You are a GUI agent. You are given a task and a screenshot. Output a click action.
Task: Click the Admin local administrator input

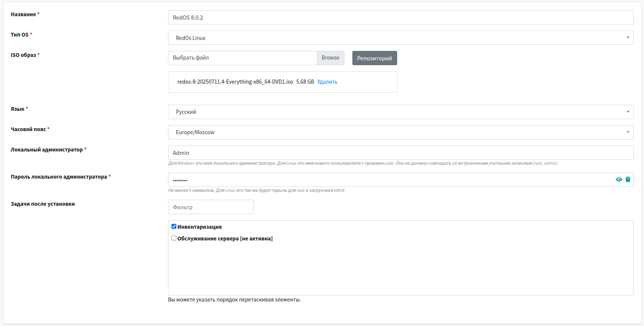click(x=400, y=153)
